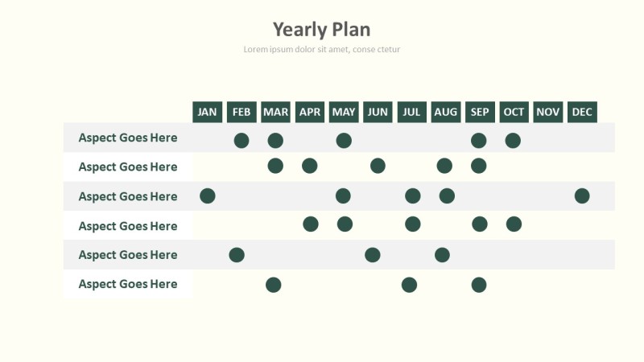The image size is (644, 362).
Task: Click the MAY month header box
Action: point(344,112)
